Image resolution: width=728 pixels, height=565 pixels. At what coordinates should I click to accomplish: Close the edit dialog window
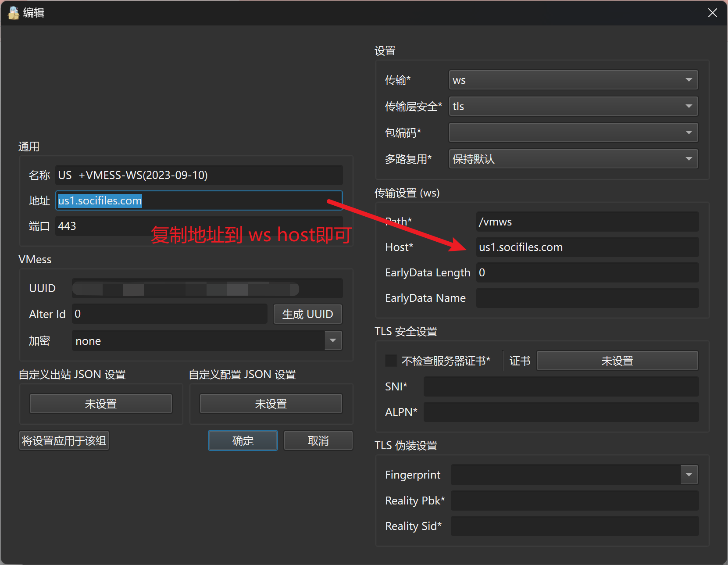tap(712, 13)
